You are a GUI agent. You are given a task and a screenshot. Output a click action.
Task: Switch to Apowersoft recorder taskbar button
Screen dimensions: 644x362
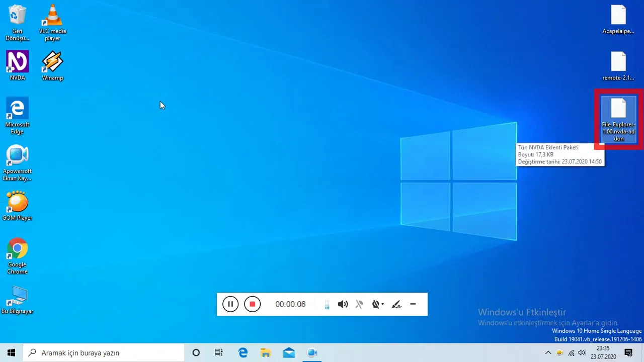point(312,352)
